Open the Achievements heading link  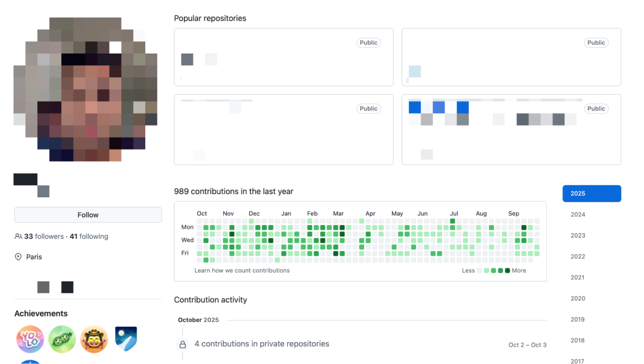pyautogui.click(x=41, y=314)
